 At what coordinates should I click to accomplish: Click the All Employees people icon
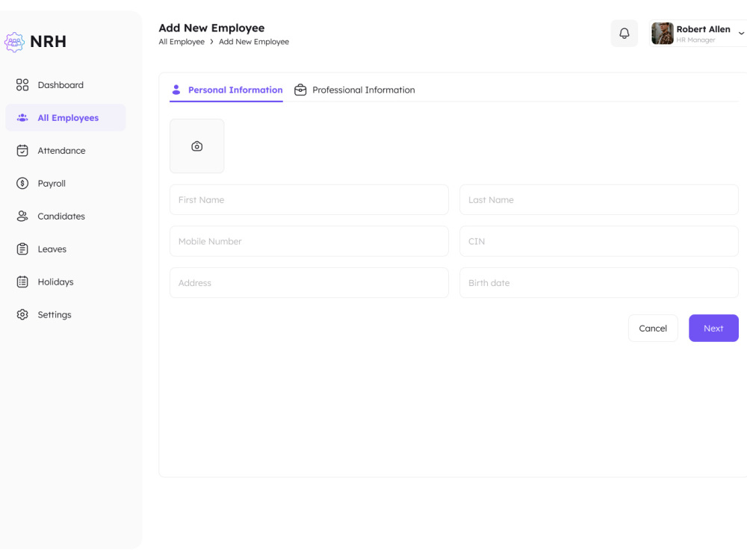(22, 118)
